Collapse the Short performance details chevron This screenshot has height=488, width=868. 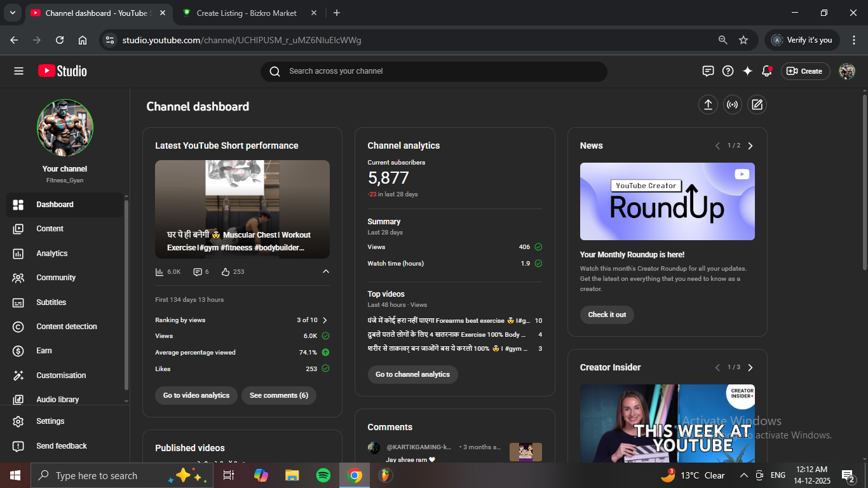[x=326, y=271]
